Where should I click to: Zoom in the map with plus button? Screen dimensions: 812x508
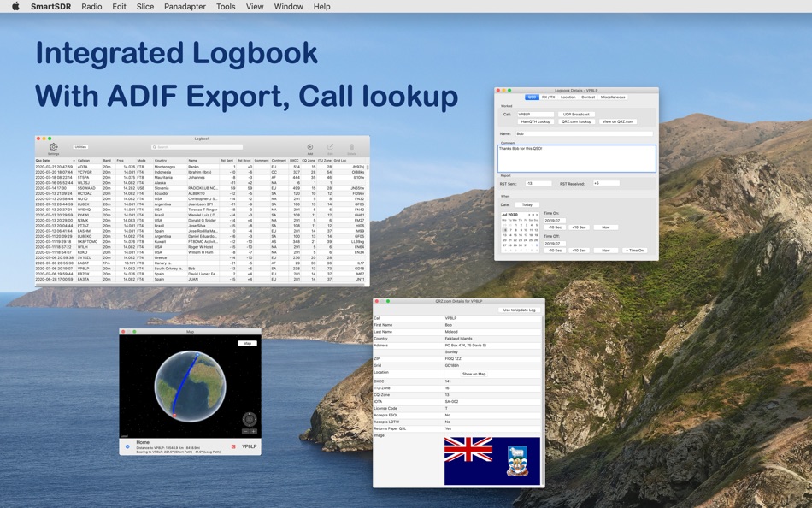click(x=253, y=431)
